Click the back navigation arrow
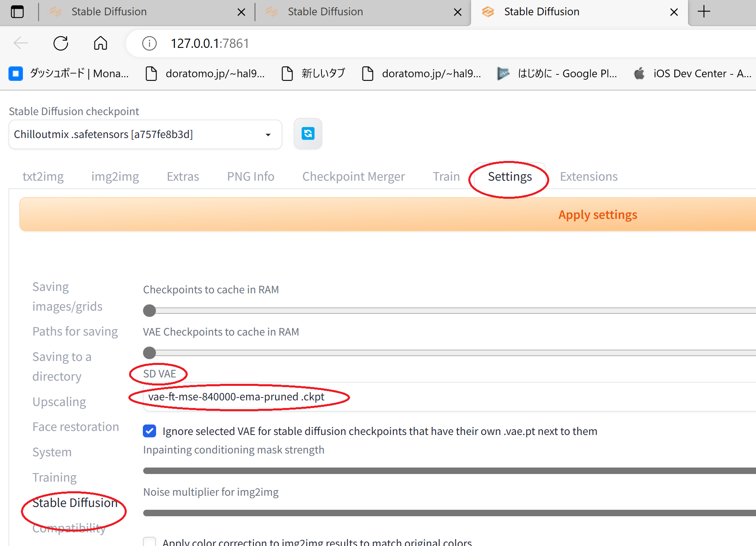The height and width of the screenshot is (546, 756). [21, 43]
